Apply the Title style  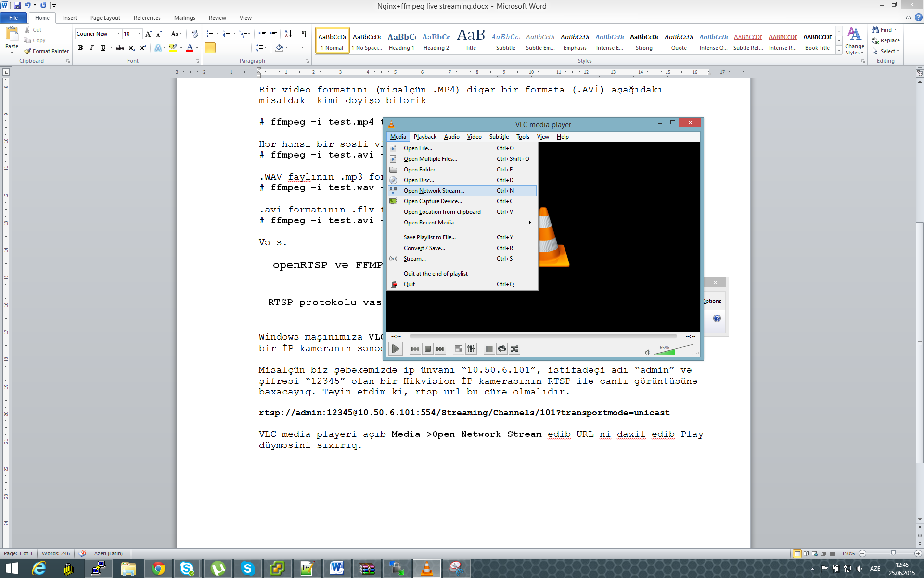471,40
